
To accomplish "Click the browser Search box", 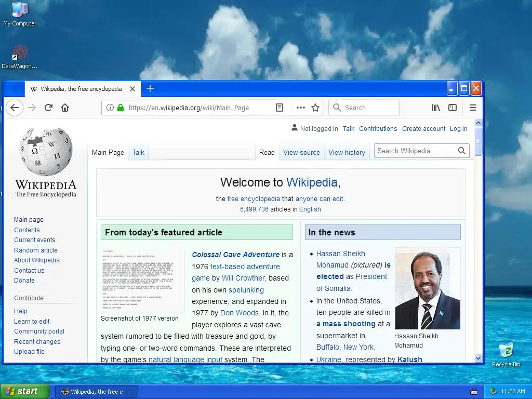I will click(x=364, y=108).
